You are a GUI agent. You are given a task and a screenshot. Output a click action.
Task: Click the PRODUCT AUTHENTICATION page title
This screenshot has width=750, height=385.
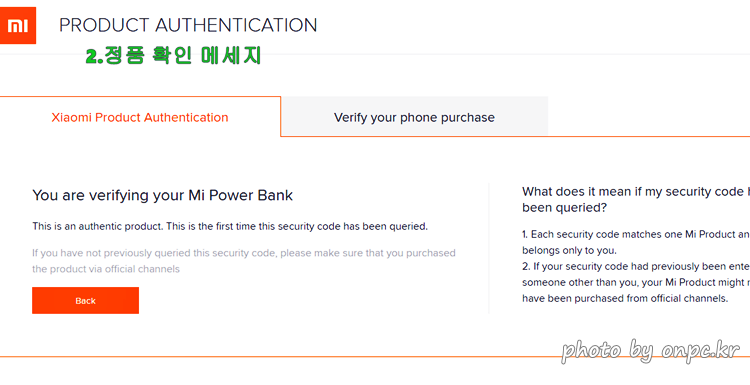[x=188, y=25]
